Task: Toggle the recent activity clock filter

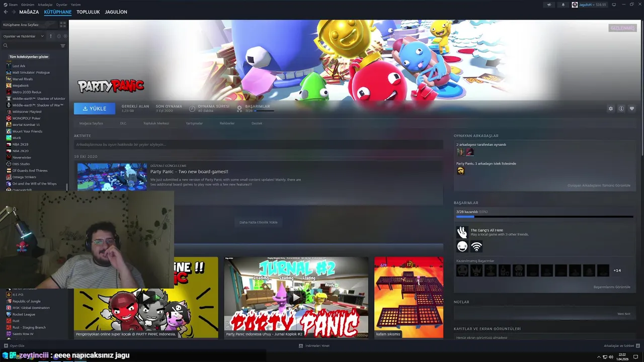Action: point(59,36)
